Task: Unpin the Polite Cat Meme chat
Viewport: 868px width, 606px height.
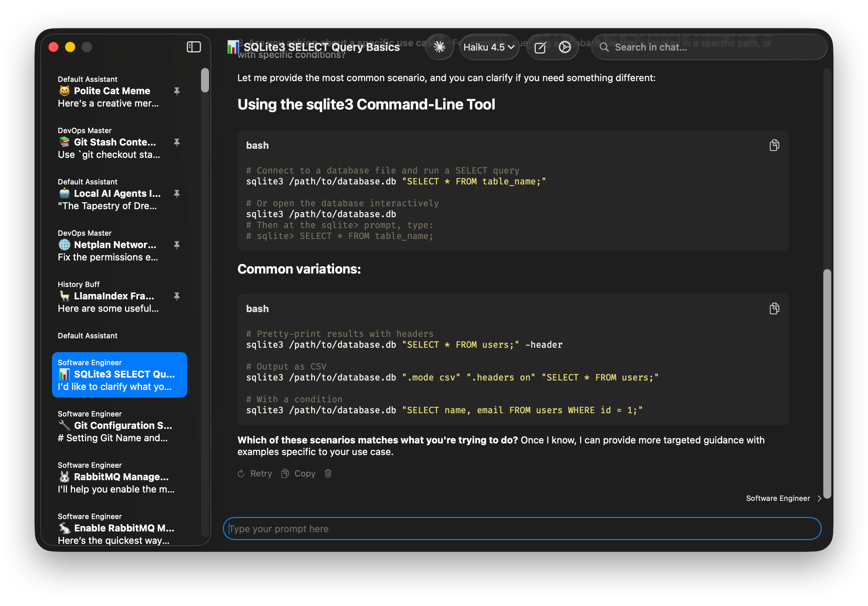Action: coord(177,91)
